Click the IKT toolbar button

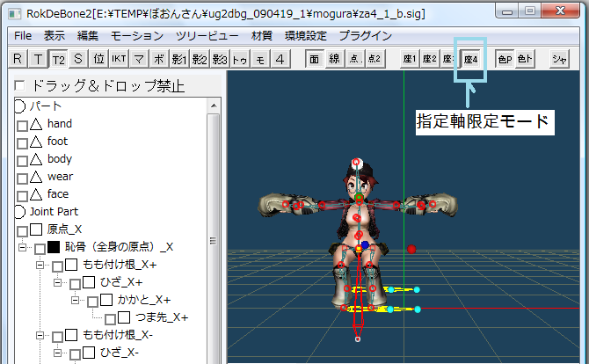(x=119, y=59)
